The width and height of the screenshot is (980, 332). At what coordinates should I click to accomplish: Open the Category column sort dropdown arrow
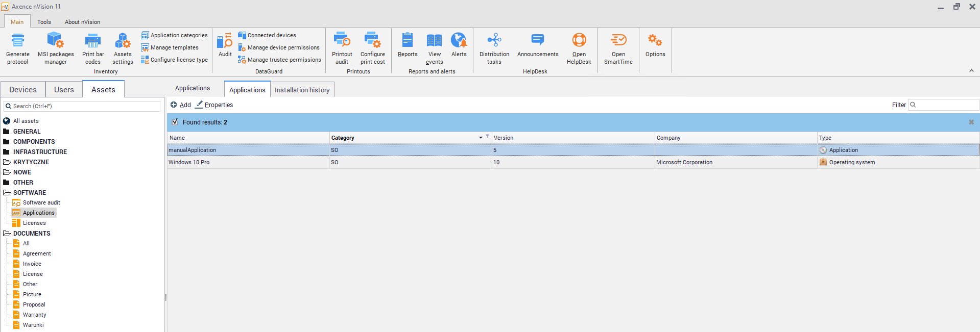click(x=481, y=138)
